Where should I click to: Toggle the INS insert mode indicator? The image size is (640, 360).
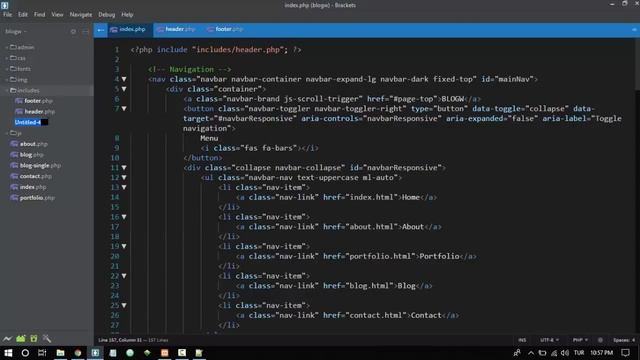pyautogui.click(x=522, y=340)
